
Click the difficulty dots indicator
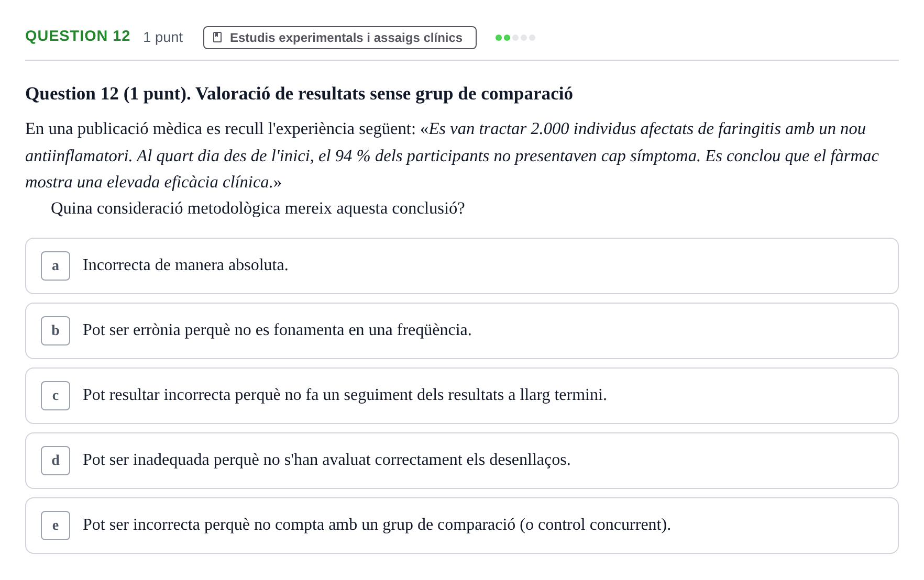tap(515, 38)
